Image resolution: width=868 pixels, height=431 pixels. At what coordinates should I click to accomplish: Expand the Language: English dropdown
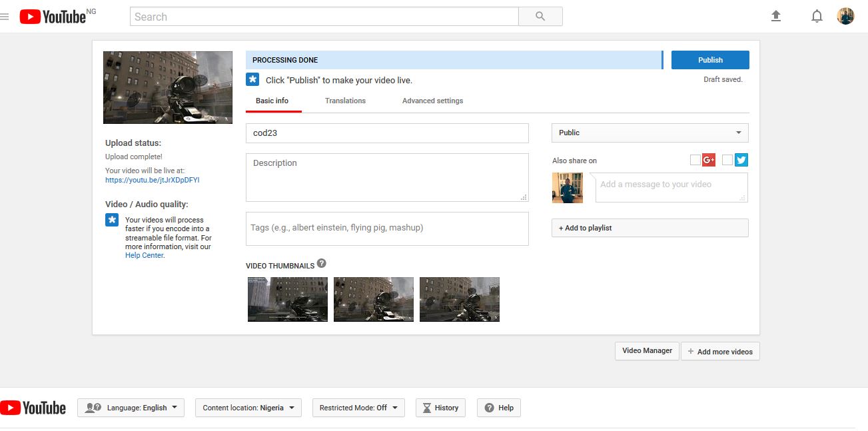click(x=131, y=408)
